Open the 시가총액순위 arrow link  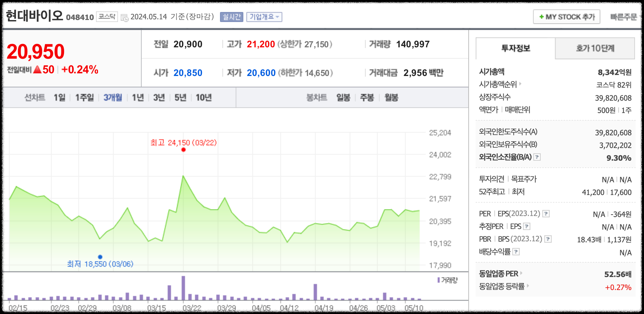(521, 84)
